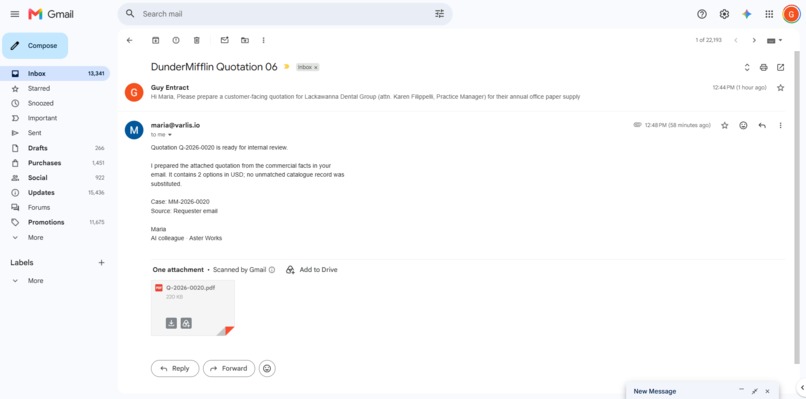Viewport: 806px width, 399px height.
Task: Click the reply arrow in message header
Action: 762,125
